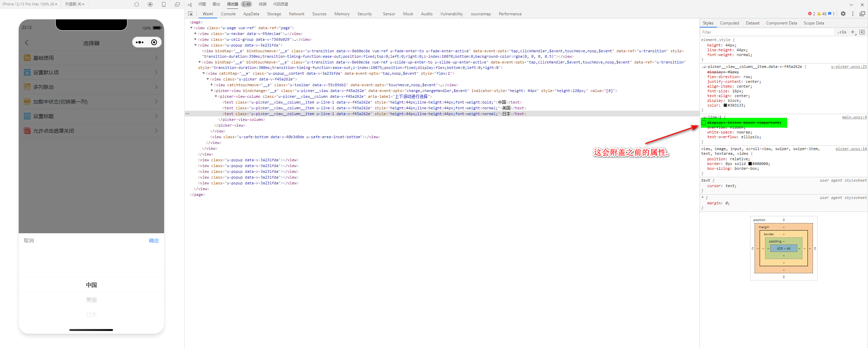The height and width of the screenshot is (348, 868).
Task: Open the devtools three-dot more menu
Action: coord(853,14)
